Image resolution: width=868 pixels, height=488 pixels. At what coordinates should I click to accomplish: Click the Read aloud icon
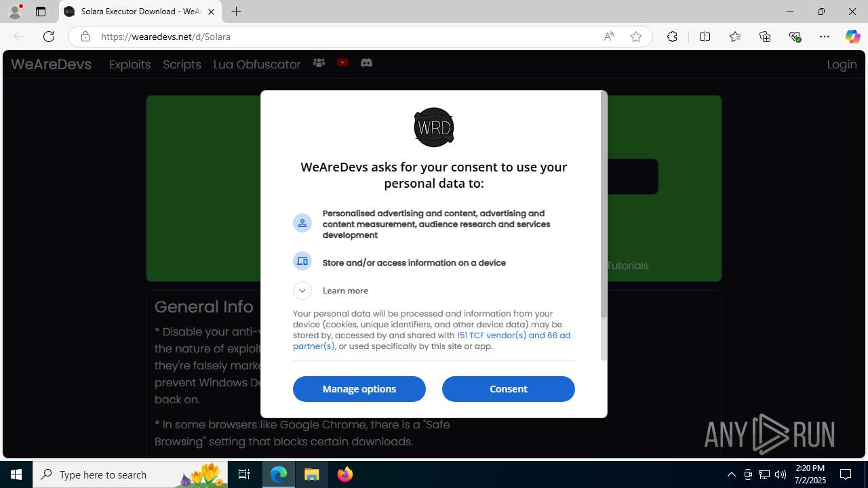(609, 37)
